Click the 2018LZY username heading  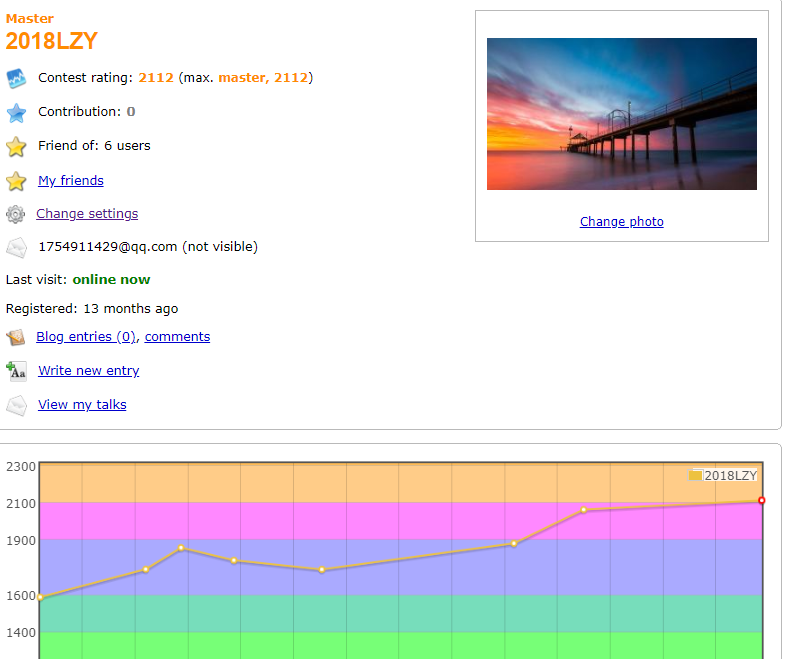coord(51,41)
